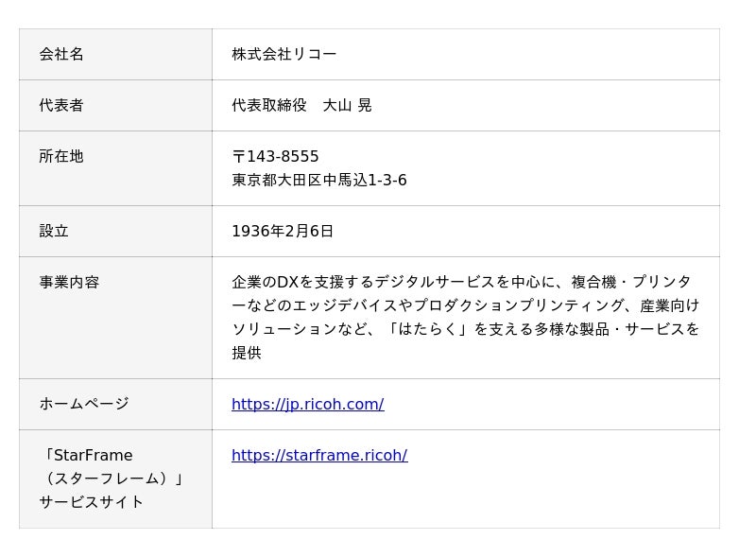Click the サービスサイト label line

pyautogui.click(x=92, y=502)
